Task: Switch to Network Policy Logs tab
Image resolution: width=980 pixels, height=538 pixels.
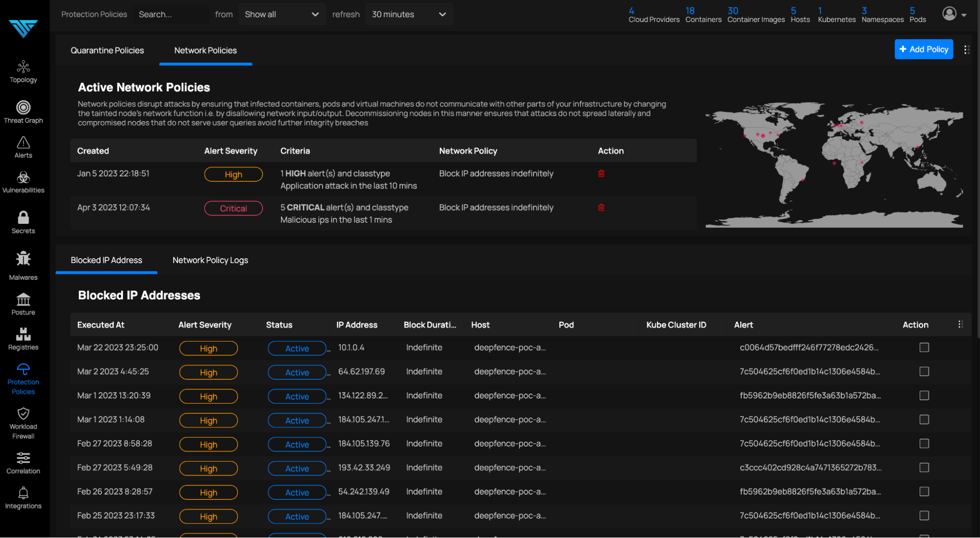Action: click(x=210, y=260)
